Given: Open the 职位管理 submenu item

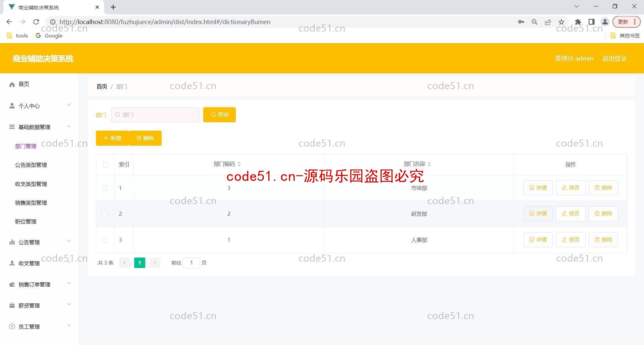Looking at the screenshot, I should [26, 221].
